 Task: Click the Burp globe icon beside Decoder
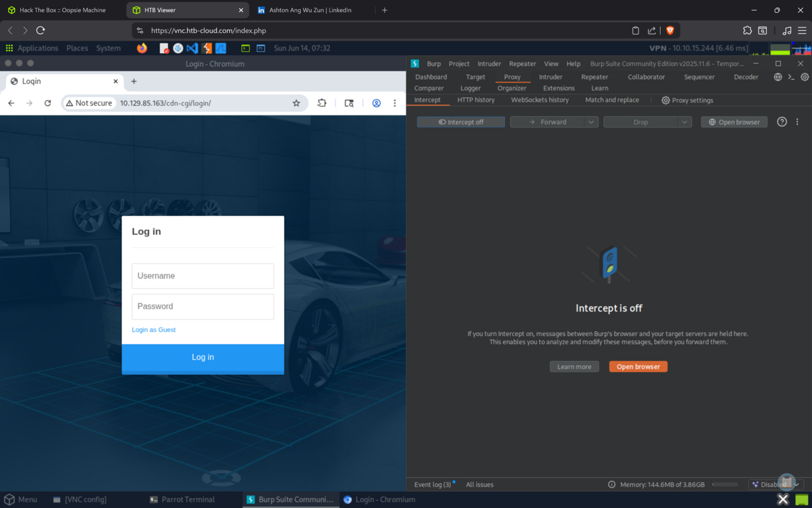[x=778, y=77]
